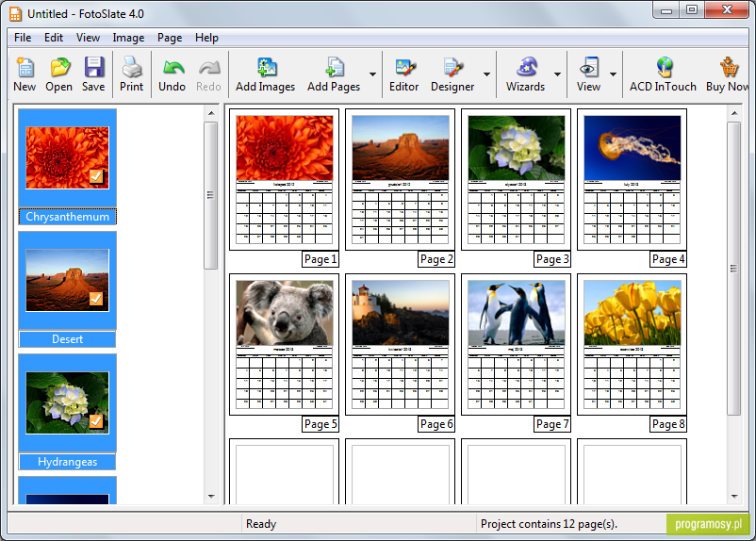Click the Page 4 label
Viewport: 756px width, 541px height.
coord(668,259)
